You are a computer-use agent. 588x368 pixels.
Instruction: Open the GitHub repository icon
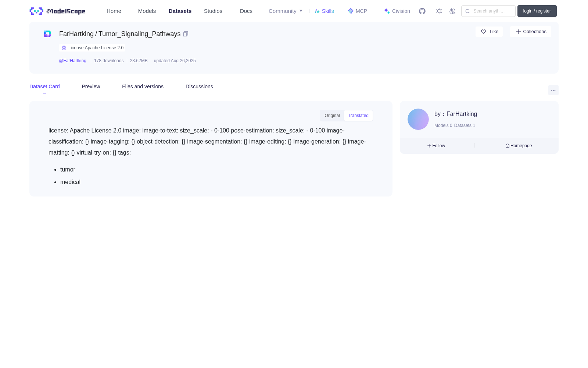(x=422, y=11)
